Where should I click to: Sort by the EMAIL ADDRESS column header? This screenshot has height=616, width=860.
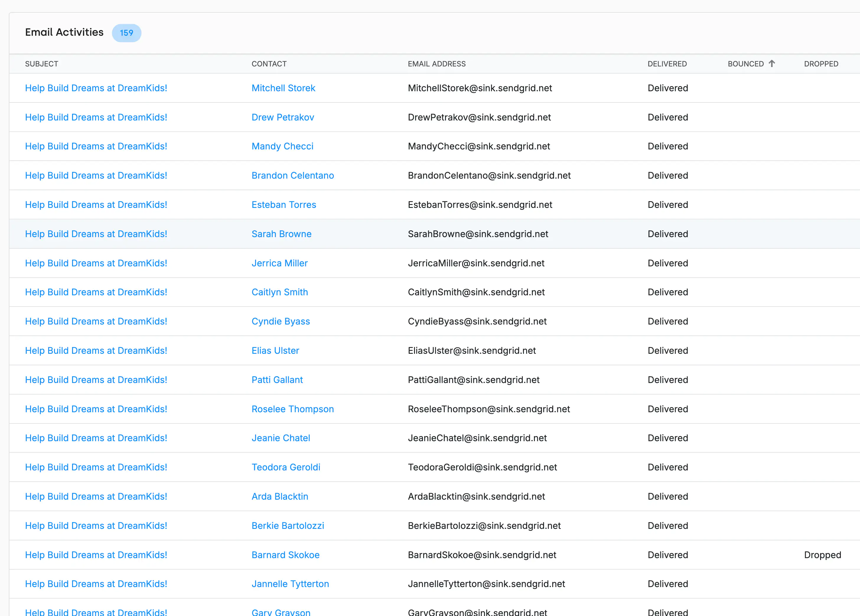[436, 64]
